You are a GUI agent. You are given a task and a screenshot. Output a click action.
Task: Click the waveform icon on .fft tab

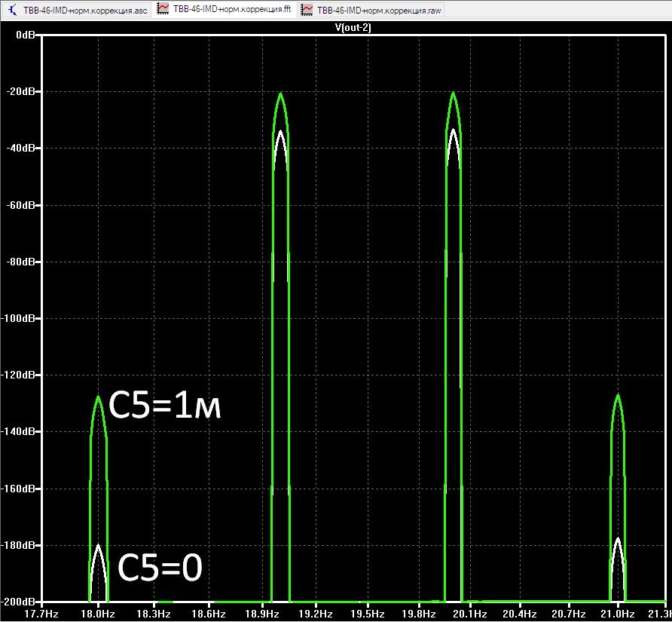(x=163, y=9)
